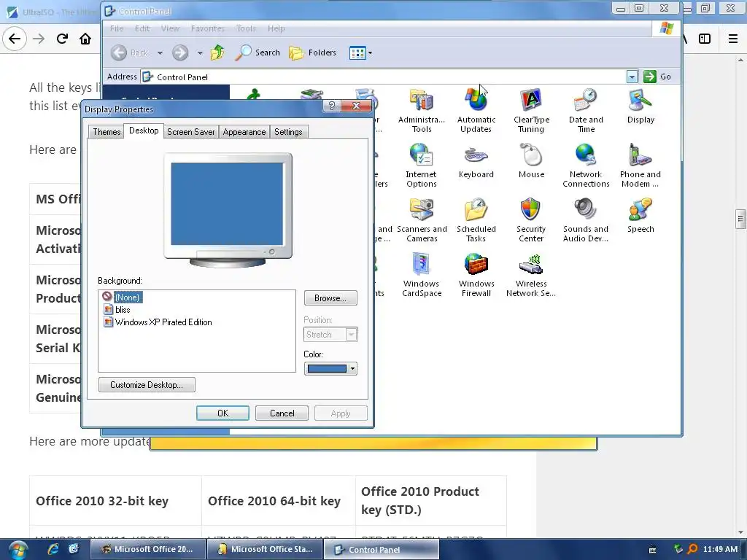Image resolution: width=747 pixels, height=560 pixels.
Task: Expand the Forward button history dropdown arrow
Action: [200, 52]
